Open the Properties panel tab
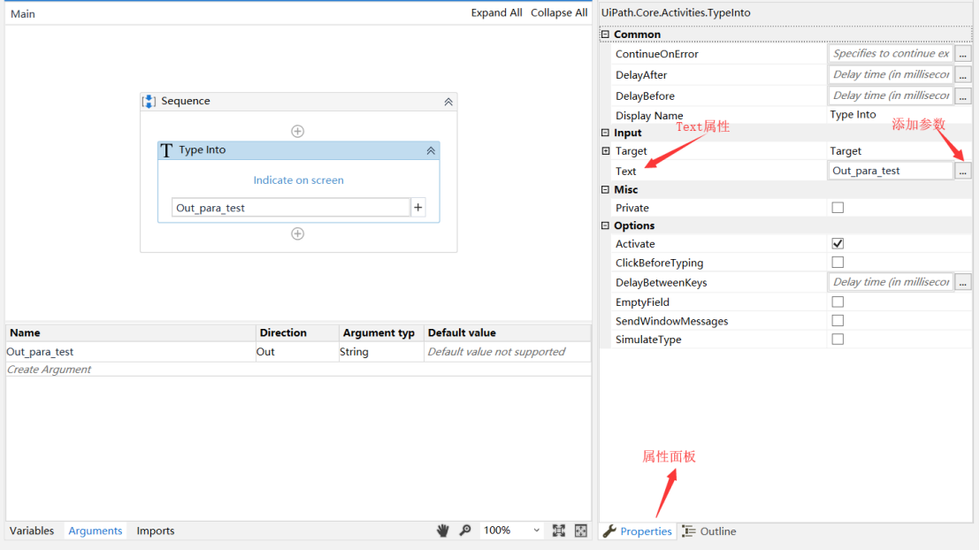 (x=638, y=531)
